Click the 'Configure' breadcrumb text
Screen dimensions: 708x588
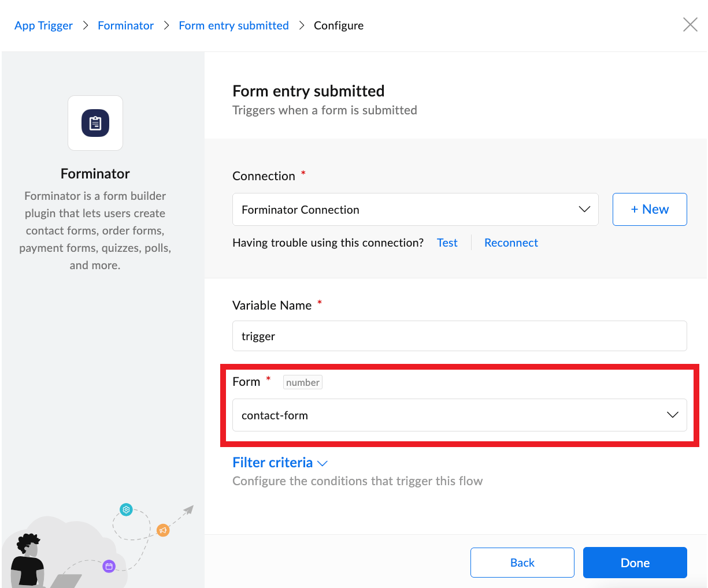point(339,25)
